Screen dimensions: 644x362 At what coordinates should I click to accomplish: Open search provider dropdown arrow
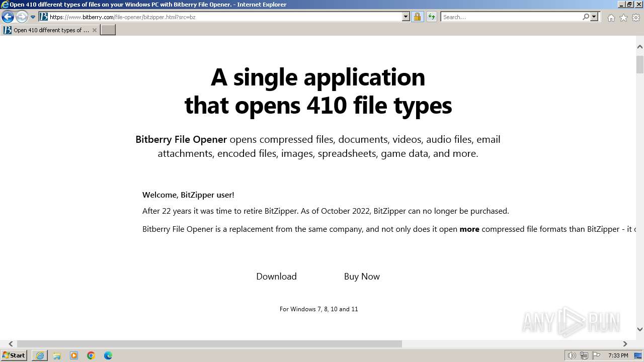(594, 17)
